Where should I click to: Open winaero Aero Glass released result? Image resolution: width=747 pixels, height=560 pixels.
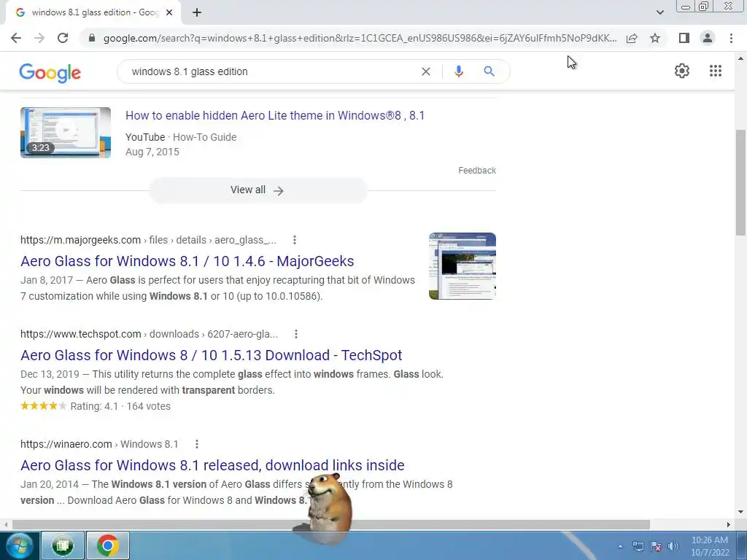tap(212, 465)
